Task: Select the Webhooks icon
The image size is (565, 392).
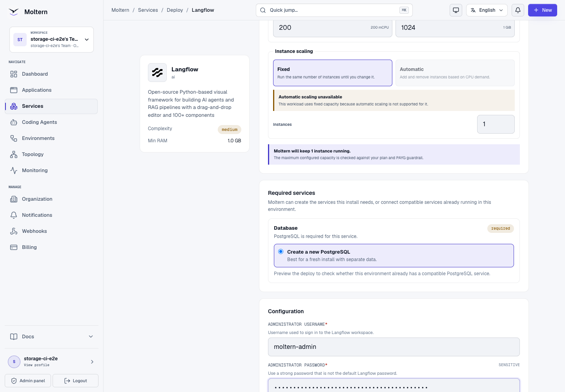Action: coord(14,231)
